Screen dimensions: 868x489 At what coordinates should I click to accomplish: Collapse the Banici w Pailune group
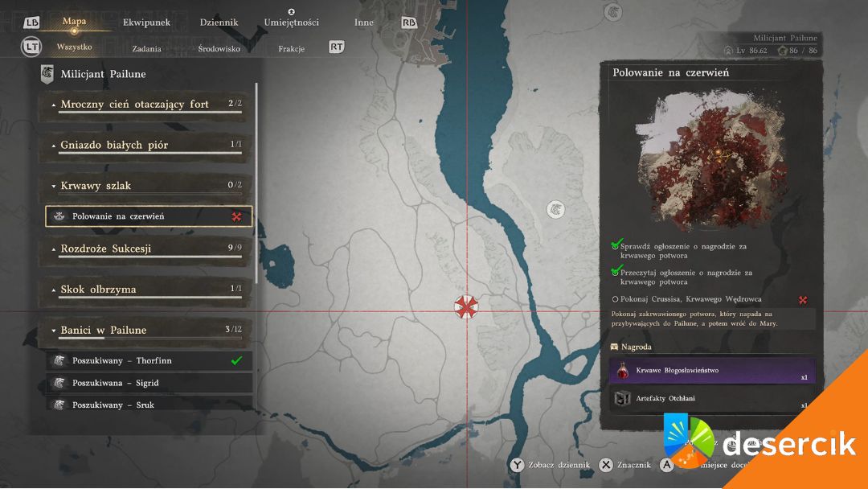54,331
